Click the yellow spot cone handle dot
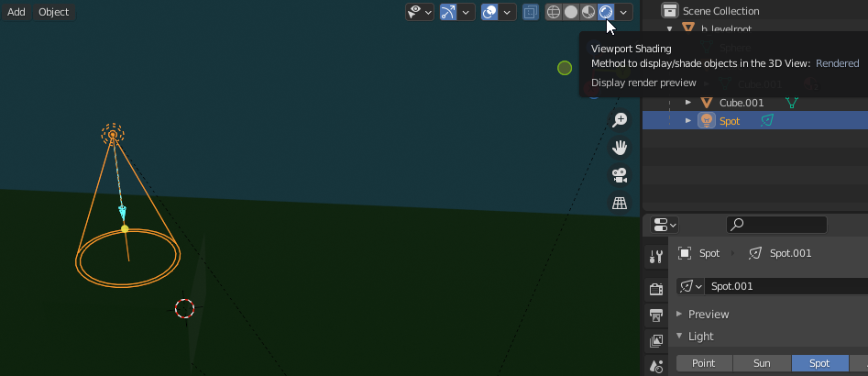 [125, 228]
